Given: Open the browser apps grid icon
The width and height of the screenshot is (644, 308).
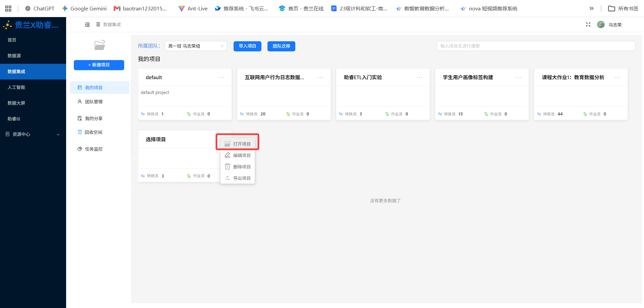Looking at the screenshot, I should point(8,8).
